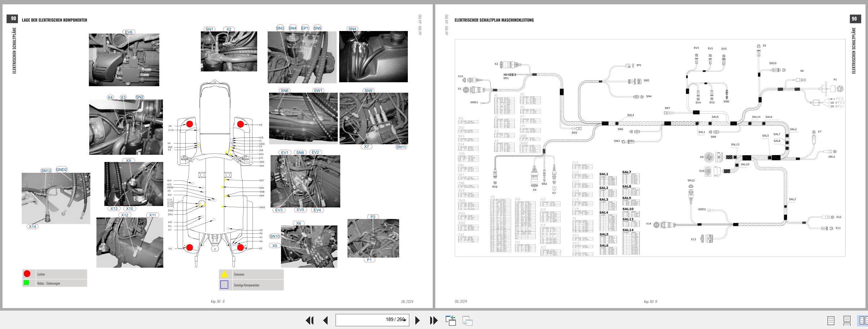Open the page number dropdown arrow
This screenshot has width=868, height=329.
pos(405,320)
